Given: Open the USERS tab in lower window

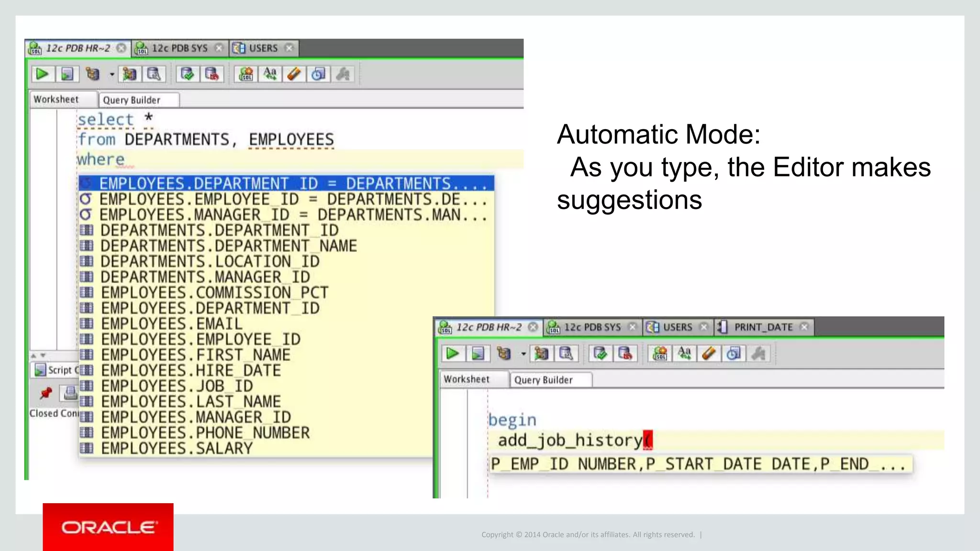Looking at the screenshot, I should [x=678, y=327].
